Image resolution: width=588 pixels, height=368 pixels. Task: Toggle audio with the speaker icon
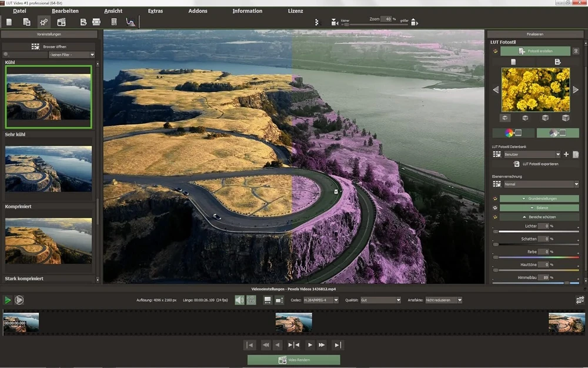point(239,300)
